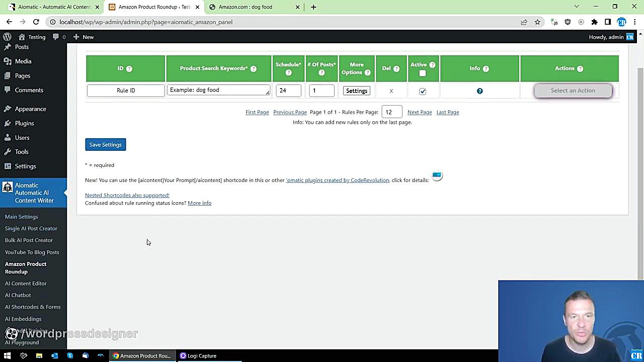Open Main Settings submenu of Aiomatic
The height and width of the screenshot is (362, 644).
pyautogui.click(x=22, y=217)
